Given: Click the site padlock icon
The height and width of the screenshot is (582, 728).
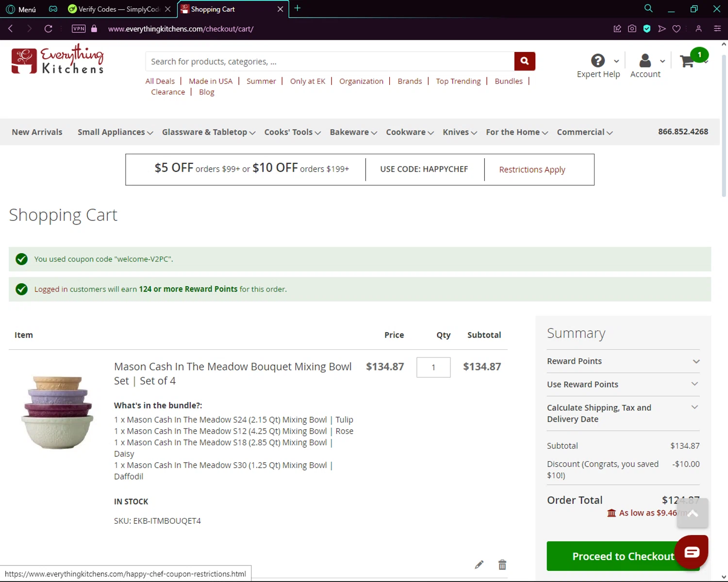Looking at the screenshot, I should (x=94, y=29).
